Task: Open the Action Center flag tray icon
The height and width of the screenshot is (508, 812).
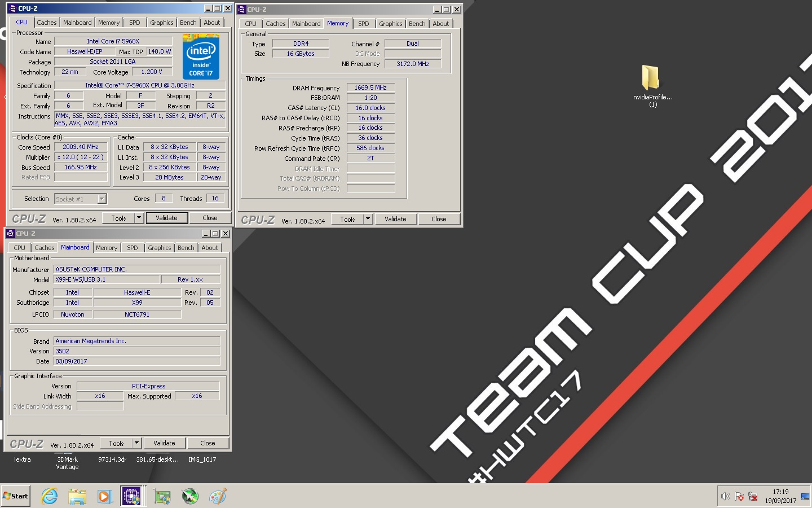Action: click(x=739, y=496)
